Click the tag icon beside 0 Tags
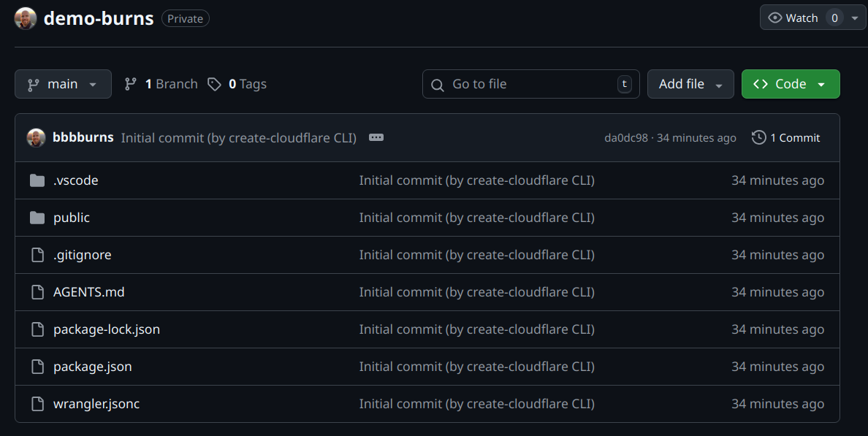The height and width of the screenshot is (436, 868). [214, 84]
